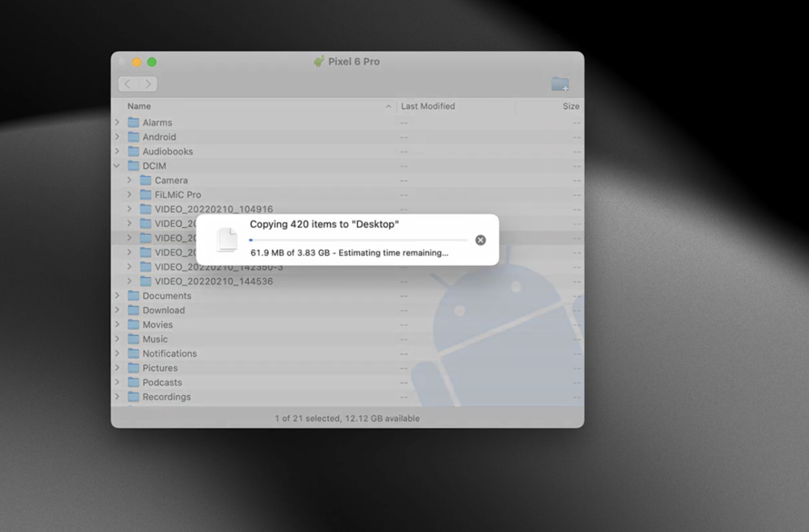Go forward with the right arrow button
This screenshot has height=532, width=809.
148,84
